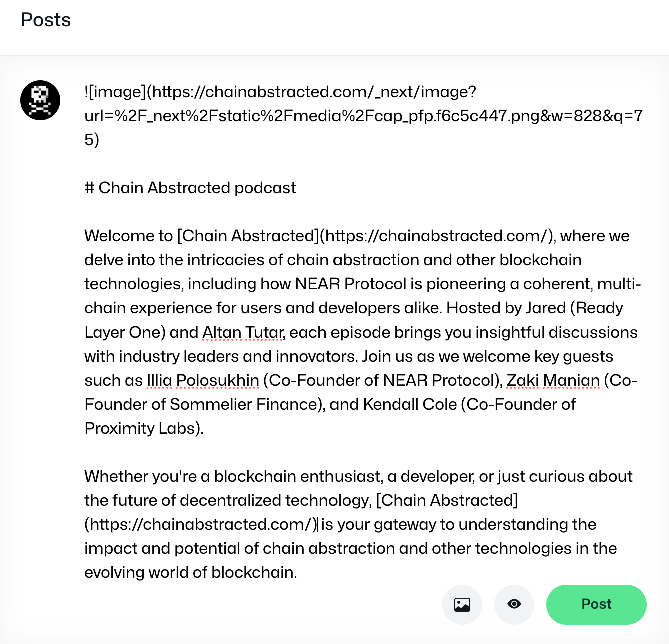Click the underlined name 'Zaki Manian'
The image size is (669, 644).
(x=553, y=380)
